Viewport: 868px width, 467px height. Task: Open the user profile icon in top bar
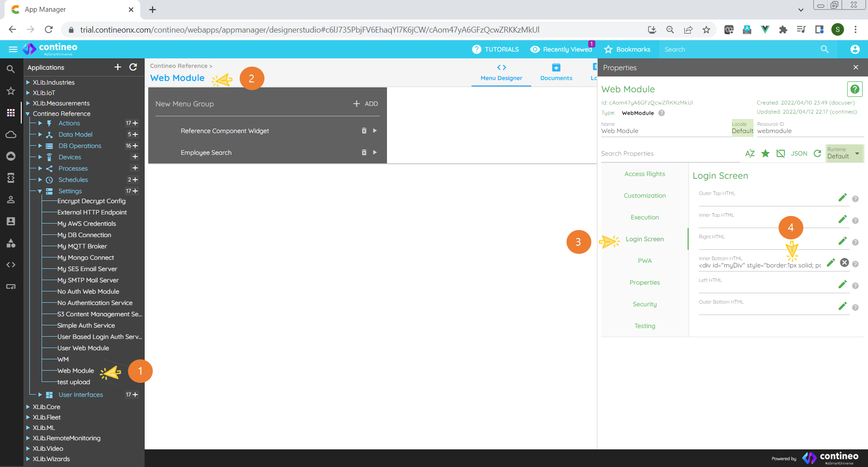pos(854,49)
